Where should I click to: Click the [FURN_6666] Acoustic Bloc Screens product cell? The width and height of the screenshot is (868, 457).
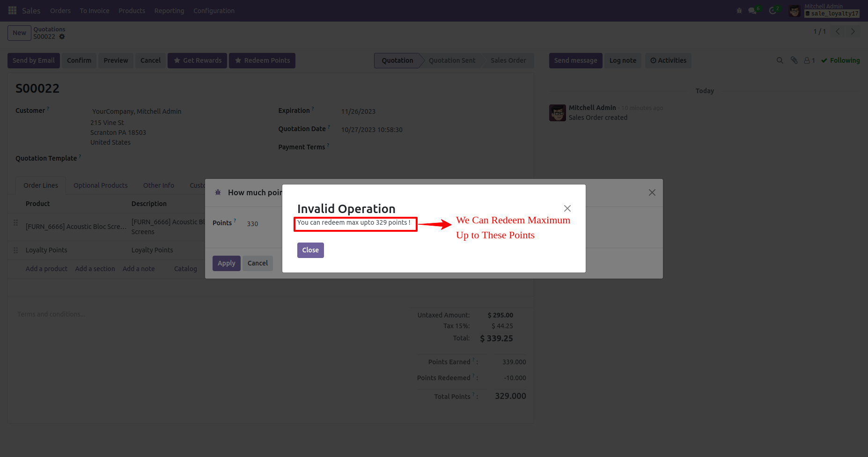[76, 227]
